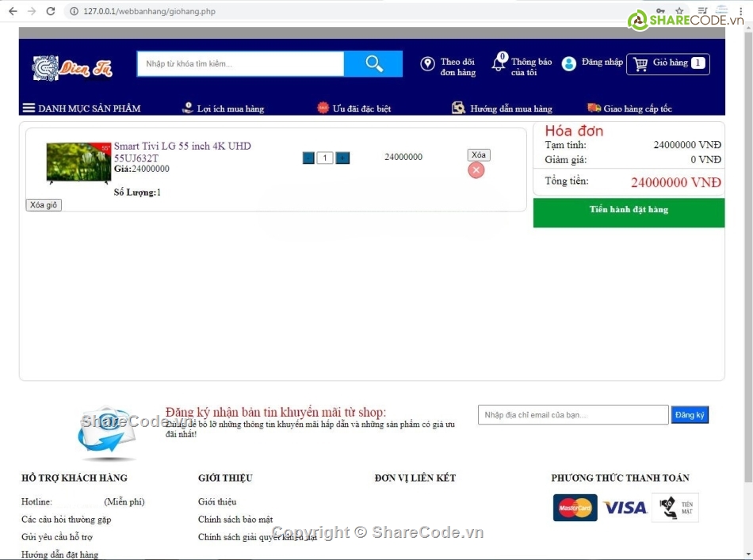Screen dimensions: 753x560
Task: Click the quantity input showing 1
Action: [325, 158]
